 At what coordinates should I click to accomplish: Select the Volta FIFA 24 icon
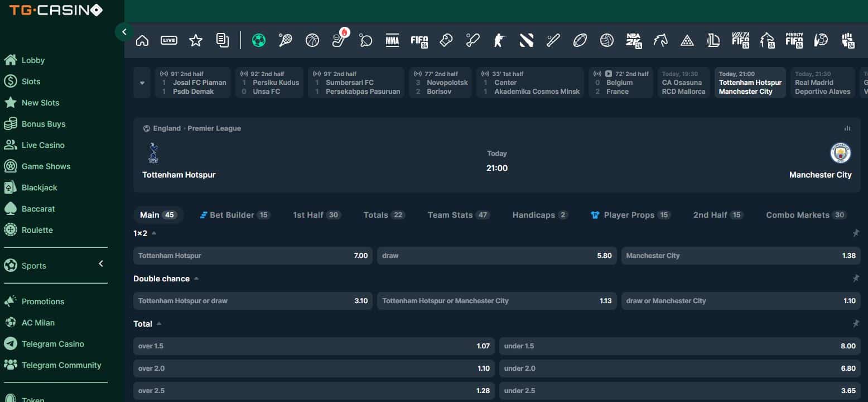click(x=741, y=40)
